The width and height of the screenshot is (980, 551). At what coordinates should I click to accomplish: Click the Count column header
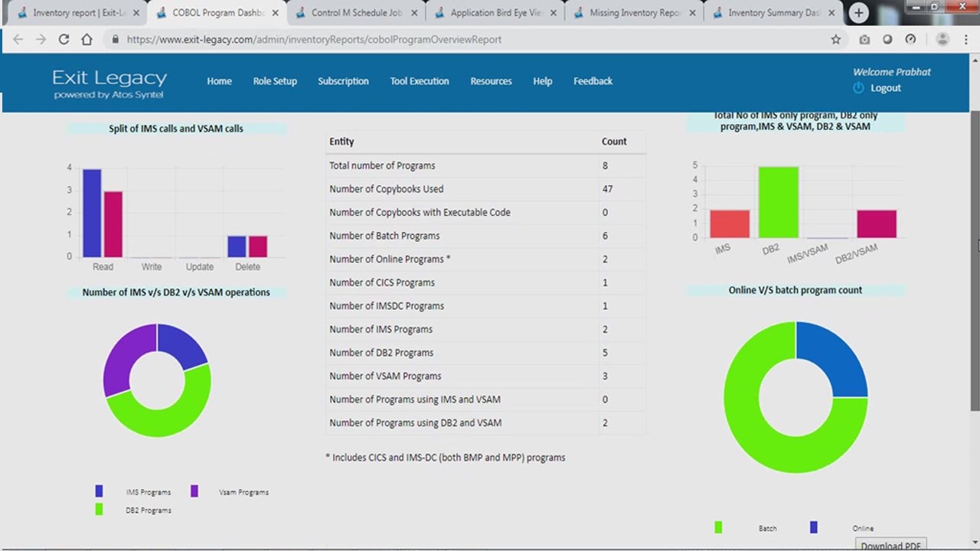(x=614, y=142)
